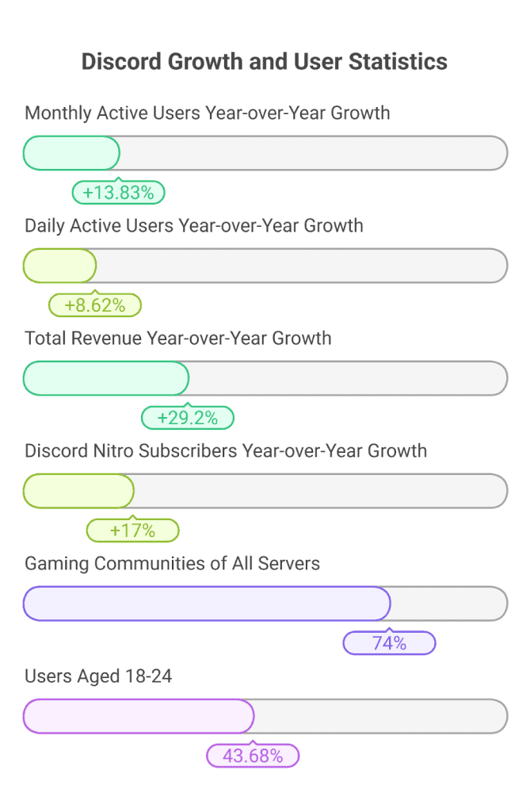
Task: Click the +8.62% value badge
Action: click(95, 305)
